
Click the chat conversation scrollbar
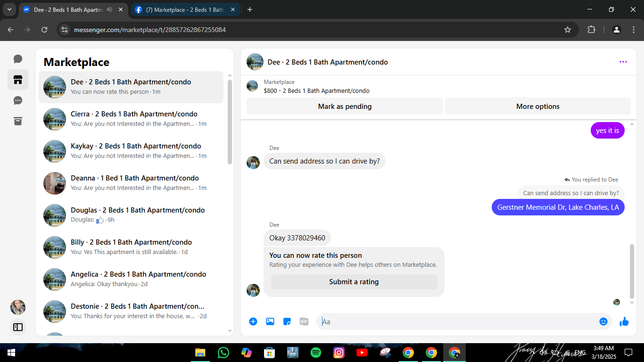(632, 271)
